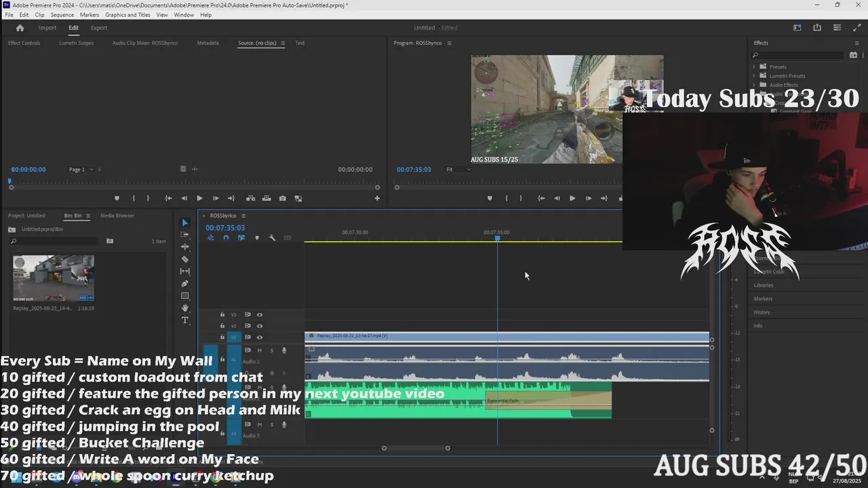Open Graphics and Titles menu
The width and height of the screenshot is (868, 488).
(127, 15)
